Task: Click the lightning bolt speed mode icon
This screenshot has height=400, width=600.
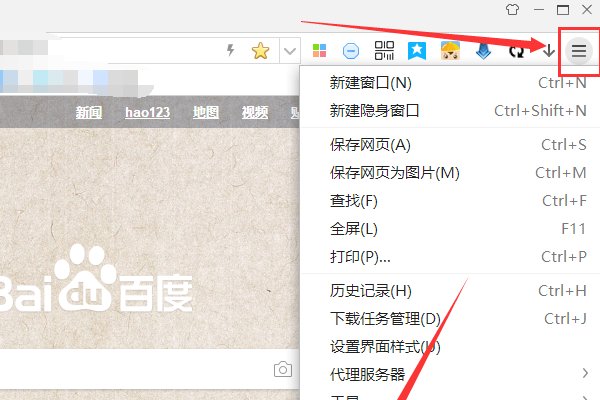Action: [230, 50]
